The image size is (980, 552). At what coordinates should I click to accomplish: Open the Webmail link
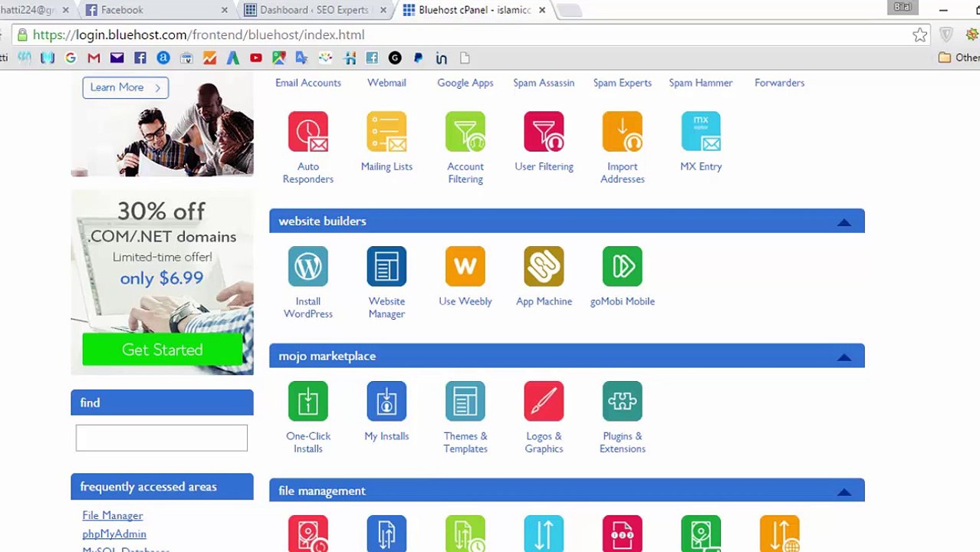[x=386, y=83]
